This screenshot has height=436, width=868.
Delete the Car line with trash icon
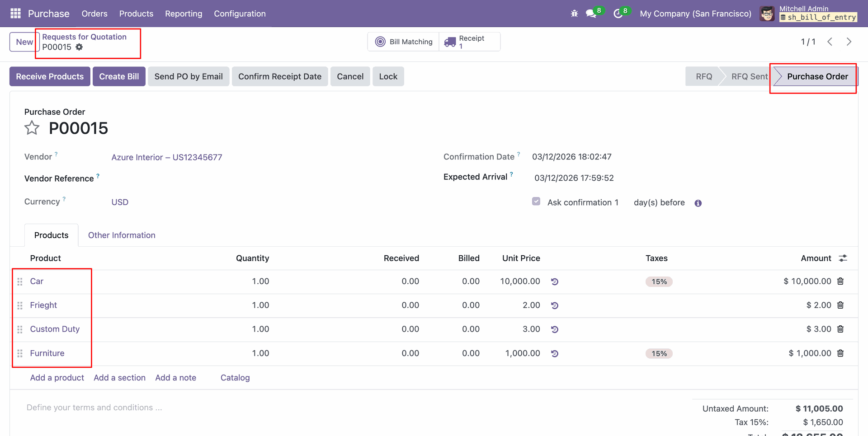pyautogui.click(x=840, y=281)
